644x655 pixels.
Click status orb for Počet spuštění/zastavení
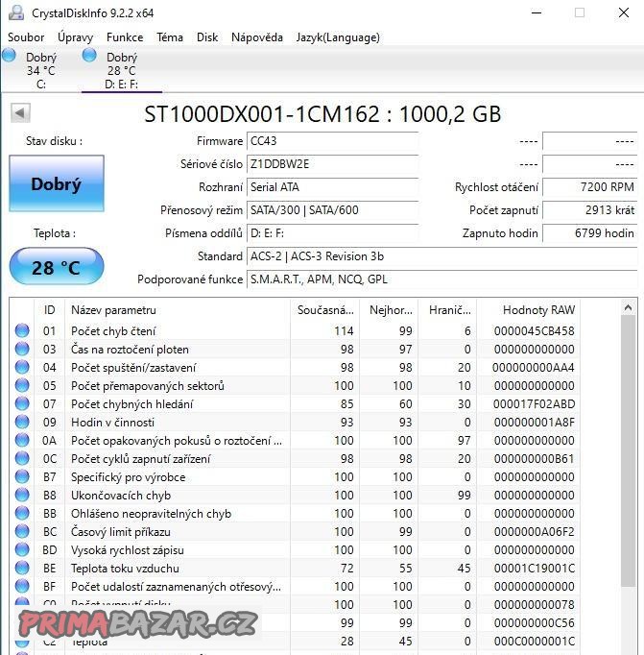pyautogui.click(x=22, y=367)
